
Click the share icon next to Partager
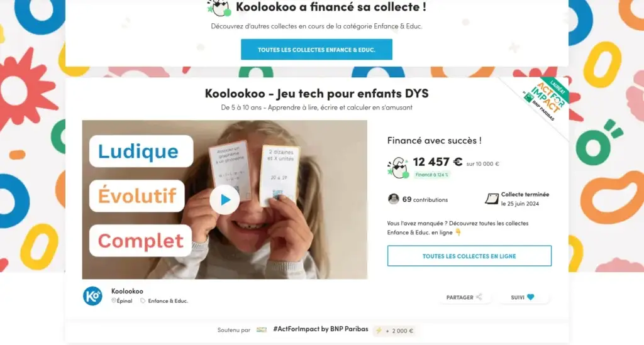coord(479,297)
